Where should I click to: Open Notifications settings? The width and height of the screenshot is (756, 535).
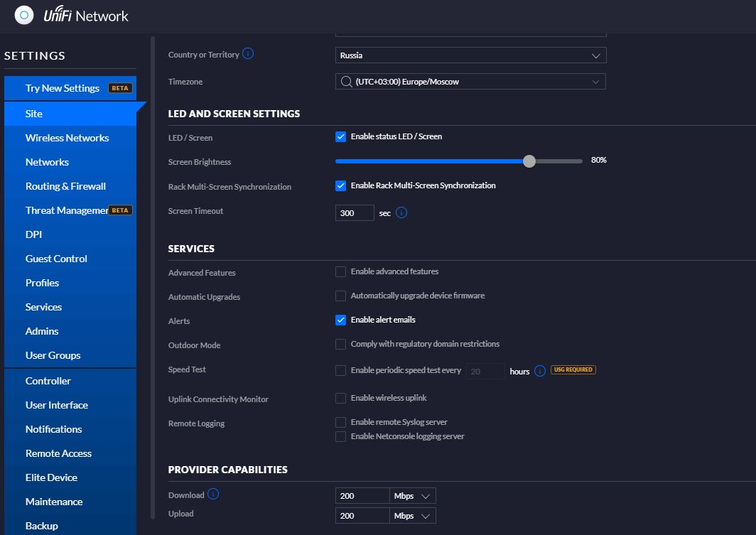coord(70,429)
